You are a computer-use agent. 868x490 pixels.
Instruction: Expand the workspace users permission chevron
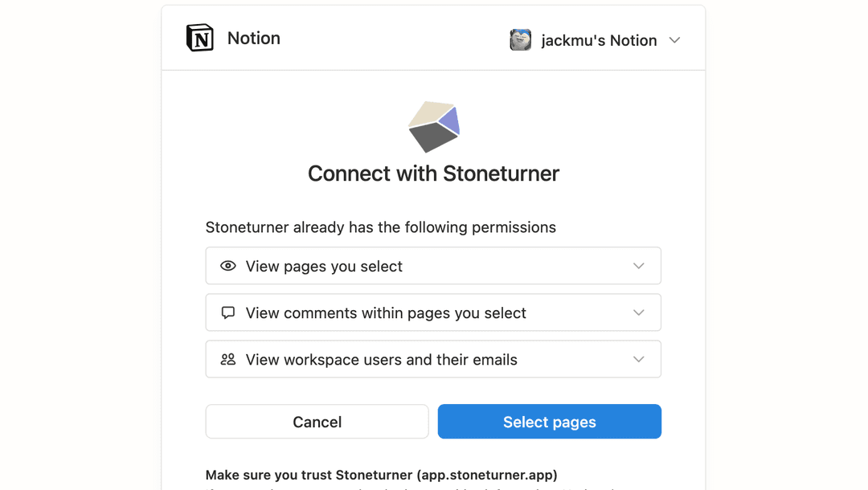click(639, 360)
